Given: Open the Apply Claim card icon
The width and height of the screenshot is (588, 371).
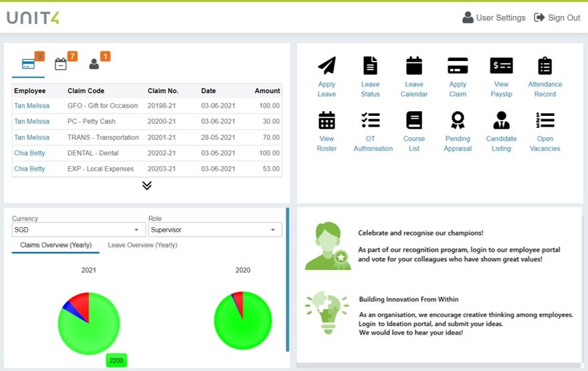Looking at the screenshot, I should 458,66.
